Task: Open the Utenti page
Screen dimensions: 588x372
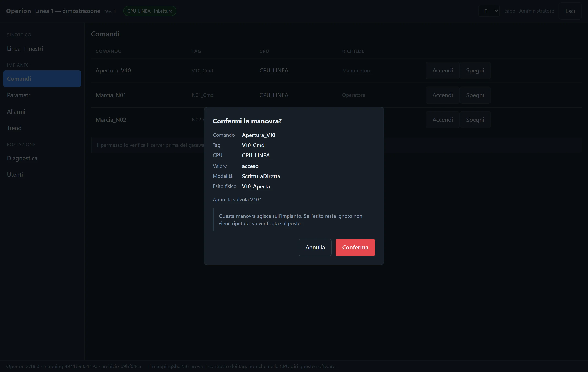Action: point(42,174)
